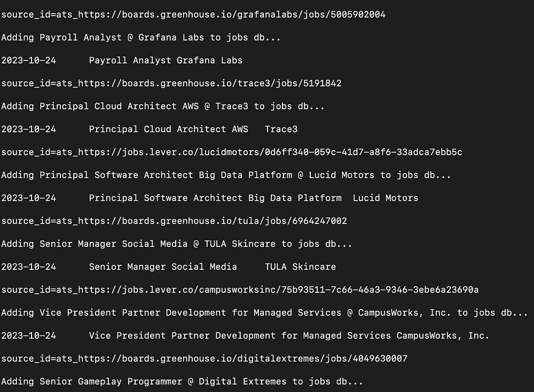Click the 'Adding Senior Gameplay Programmer' line
534x392 pixels.
[182, 381]
